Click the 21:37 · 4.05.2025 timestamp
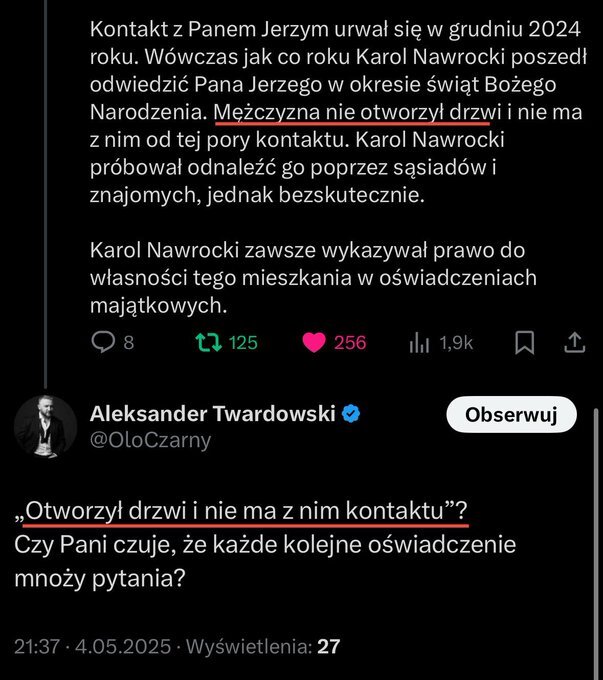Screen dimensions: 603x680 click(x=92, y=646)
